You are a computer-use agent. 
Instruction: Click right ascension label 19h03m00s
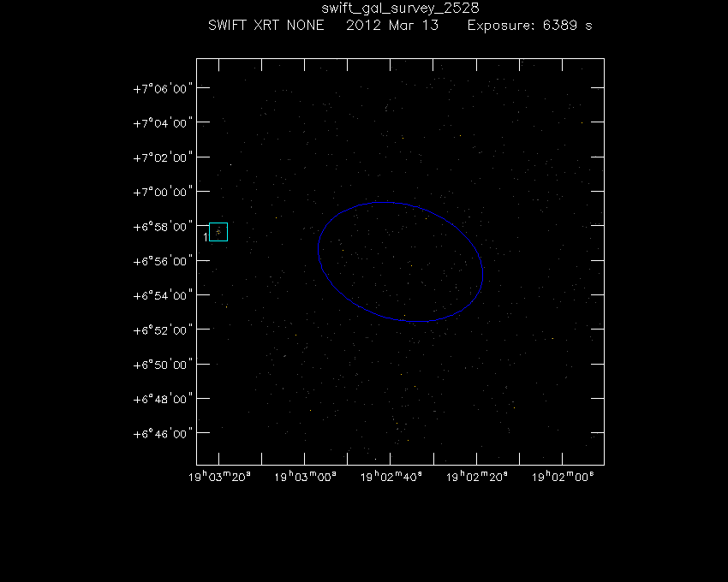(305, 477)
